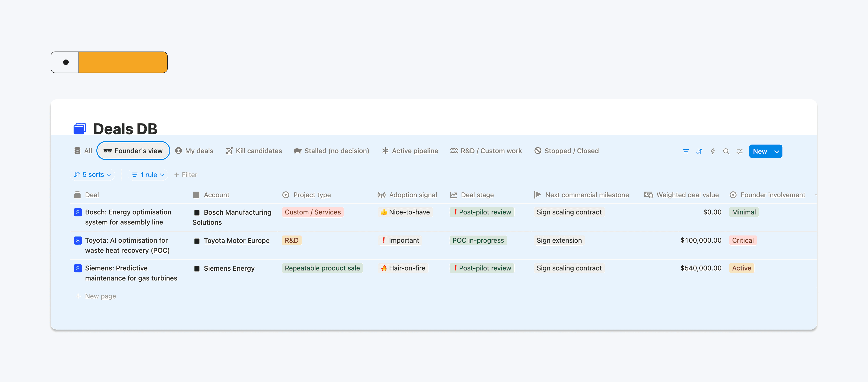Open the arrow dropdown next to New
The width and height of the screenshot is (868, 382).
click(777, 151)
